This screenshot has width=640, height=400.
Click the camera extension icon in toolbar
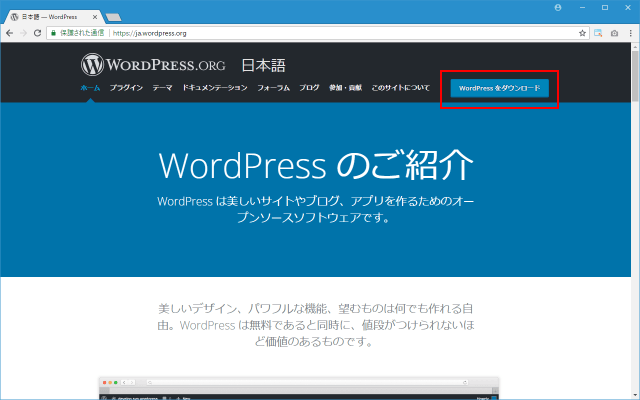click(x=614, y=32)
